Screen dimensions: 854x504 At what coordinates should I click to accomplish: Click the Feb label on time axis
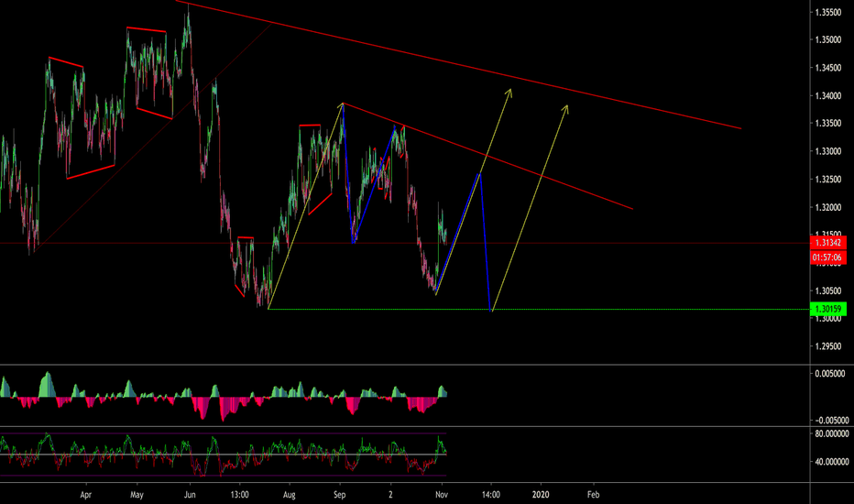(593, 495)
